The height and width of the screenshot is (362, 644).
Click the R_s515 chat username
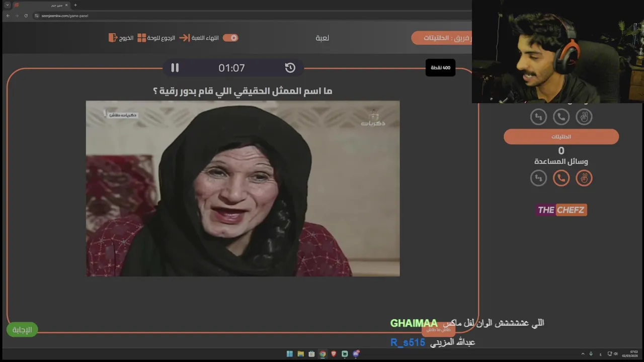[408, 342]
